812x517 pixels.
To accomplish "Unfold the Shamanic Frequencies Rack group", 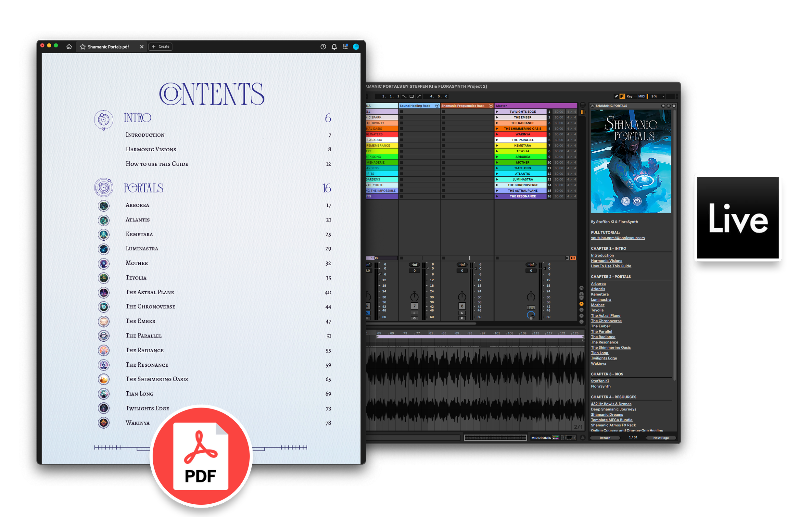I will pos(491,106).
